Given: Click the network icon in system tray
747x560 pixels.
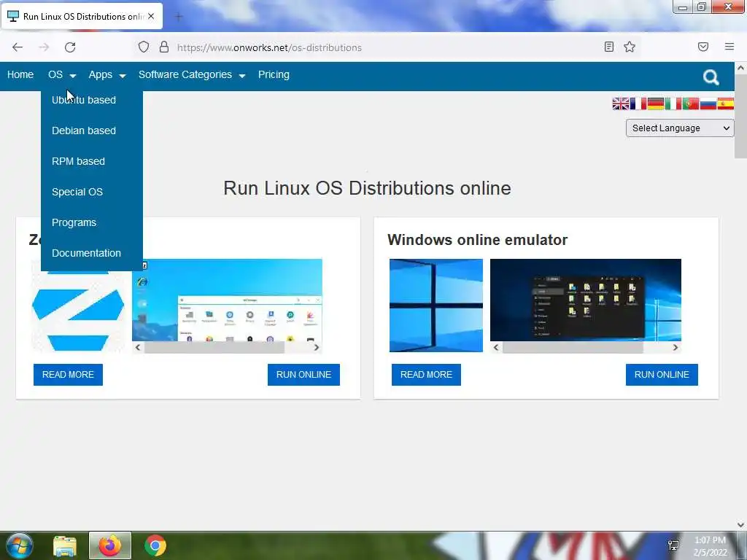Looking at the screenshot, I should [673, 545].
